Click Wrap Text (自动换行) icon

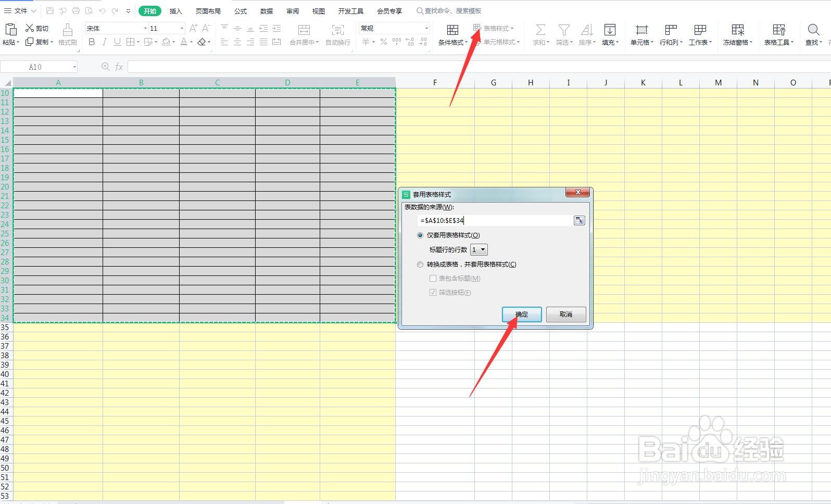point(338,30)
